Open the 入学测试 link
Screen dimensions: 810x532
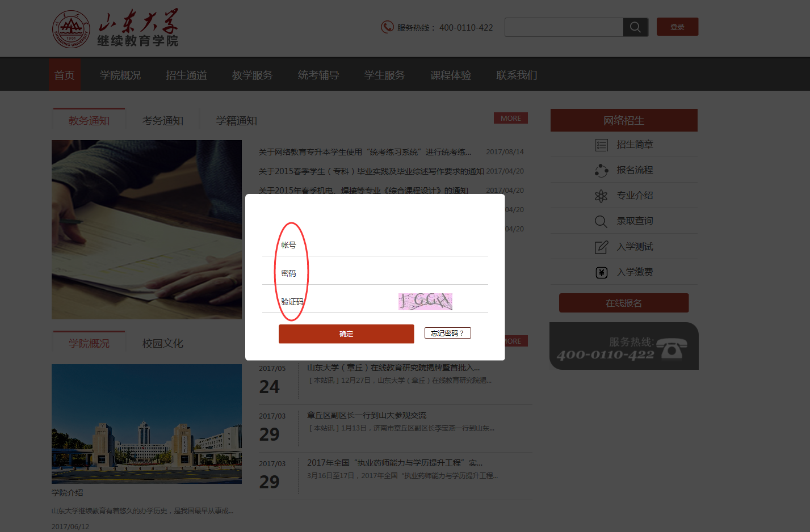click(x=635, y=247)
